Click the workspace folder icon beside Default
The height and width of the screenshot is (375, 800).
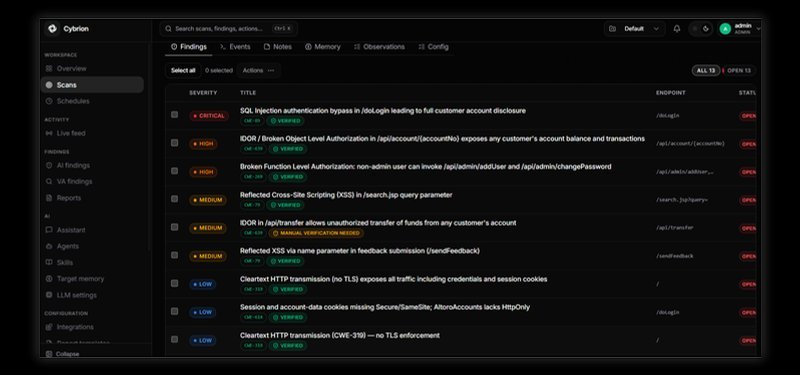click(x=613, y=29)
